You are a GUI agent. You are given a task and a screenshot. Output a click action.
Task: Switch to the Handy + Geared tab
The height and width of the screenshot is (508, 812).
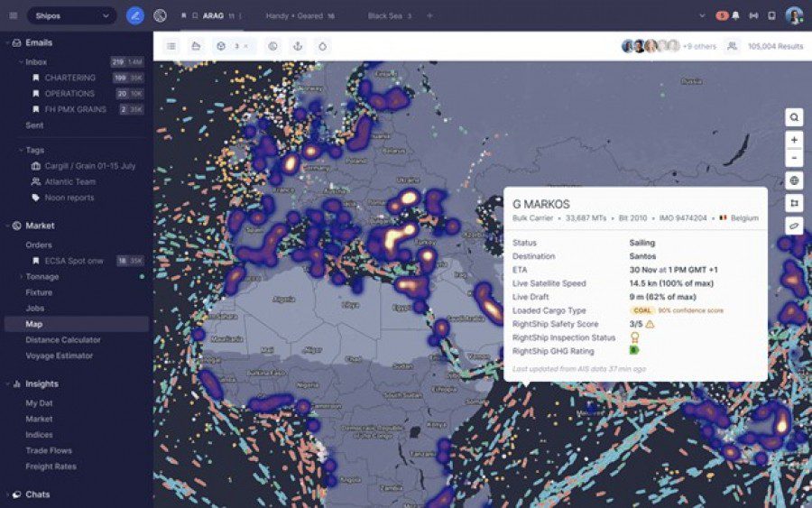pyautogui.click(x=300, y=16)
